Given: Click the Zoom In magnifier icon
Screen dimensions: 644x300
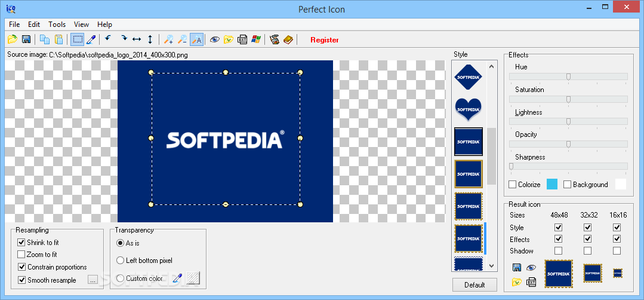Looking at the screenshot, I should coord(168,39).
